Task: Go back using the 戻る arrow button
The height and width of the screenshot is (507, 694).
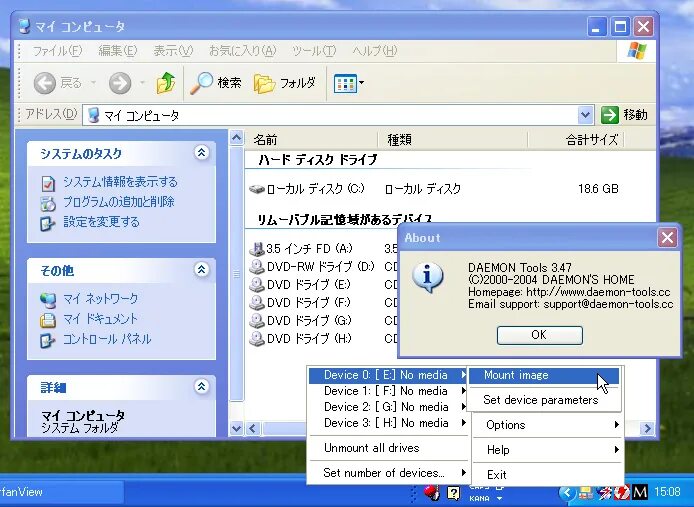Action: point(45,83)
